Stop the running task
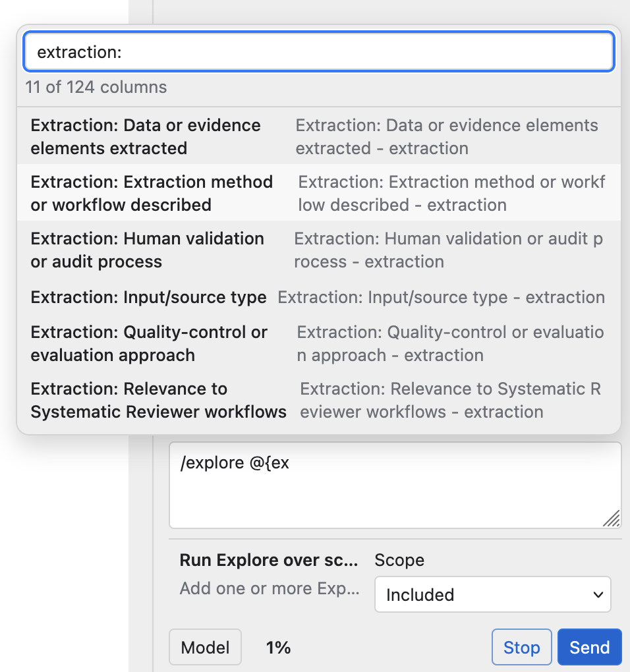The width and height of the screenshot is (630, 672). pyautogui.click(x=521, y=647)
